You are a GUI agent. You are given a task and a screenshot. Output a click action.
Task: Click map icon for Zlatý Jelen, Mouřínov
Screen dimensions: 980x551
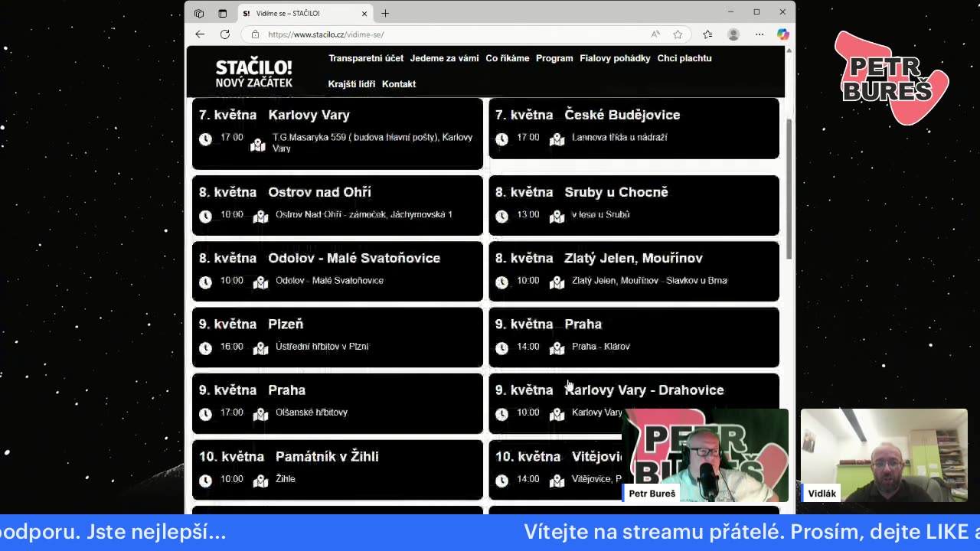coord(557,282)
